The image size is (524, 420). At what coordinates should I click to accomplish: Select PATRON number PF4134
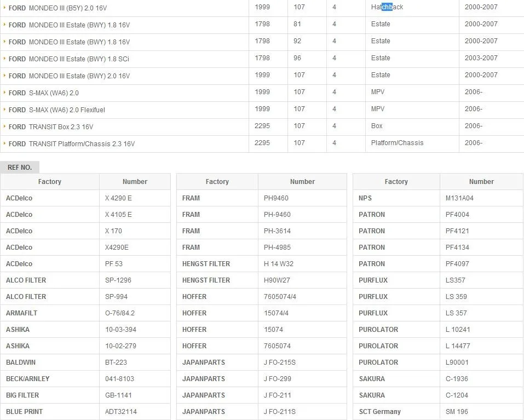click(x=457, y=248)
